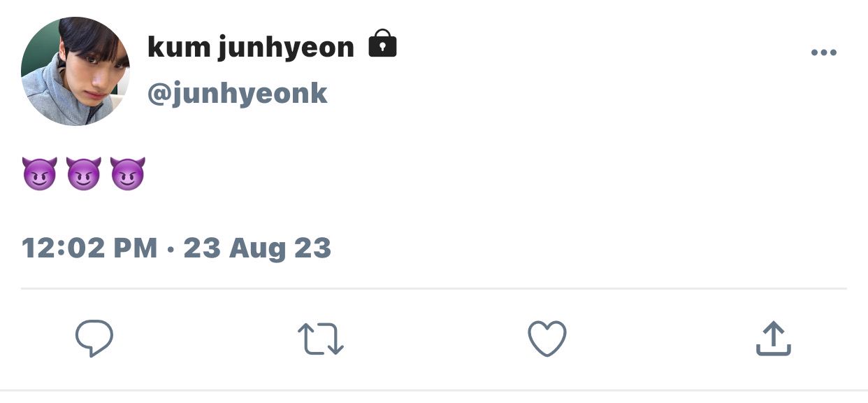The image size is (868, 403).
Task: Open the round profile picture
Action: [x=75, y=71]
